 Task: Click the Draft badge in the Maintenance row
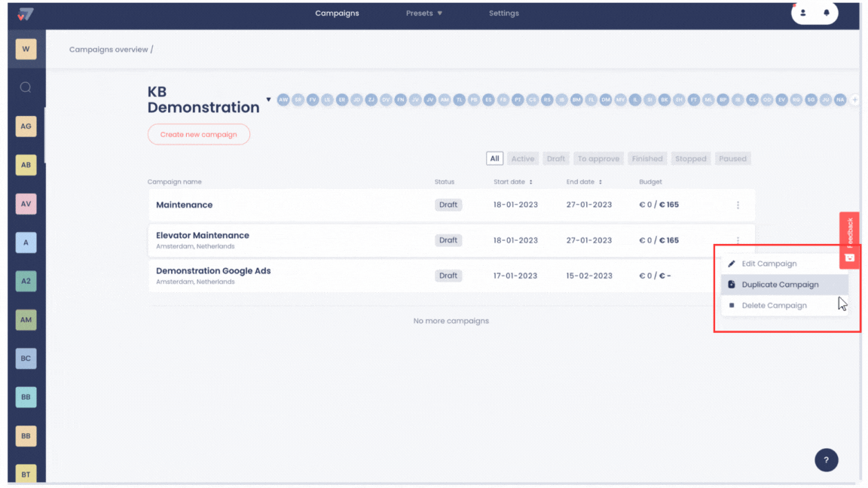coord(448,205)
